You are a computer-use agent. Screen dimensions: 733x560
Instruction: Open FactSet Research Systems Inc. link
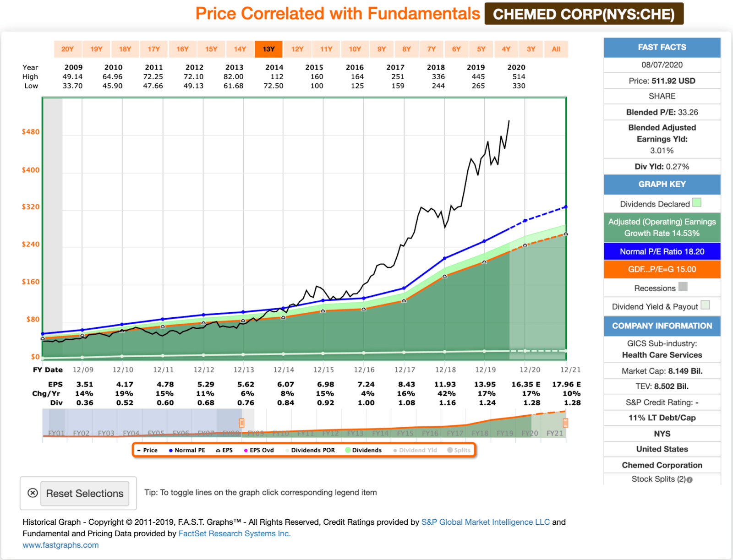point(235,533)
